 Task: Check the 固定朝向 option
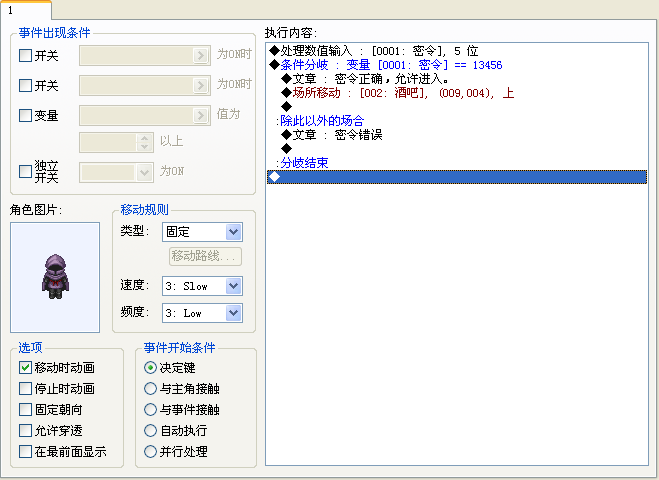tap(25, 409)
